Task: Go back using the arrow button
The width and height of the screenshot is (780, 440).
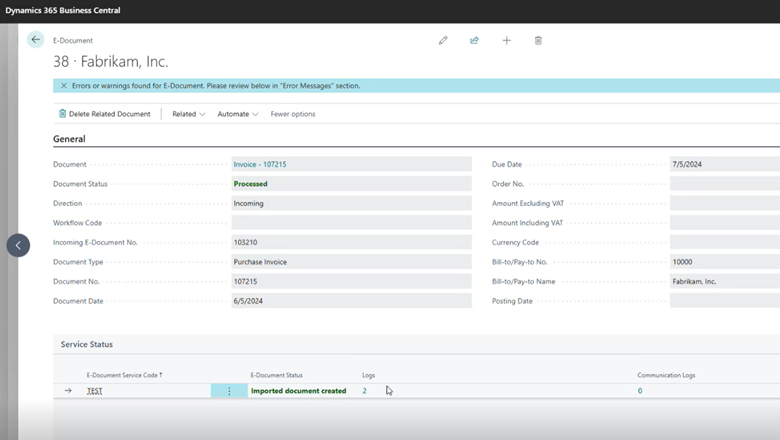Action: tap(35, 40)
